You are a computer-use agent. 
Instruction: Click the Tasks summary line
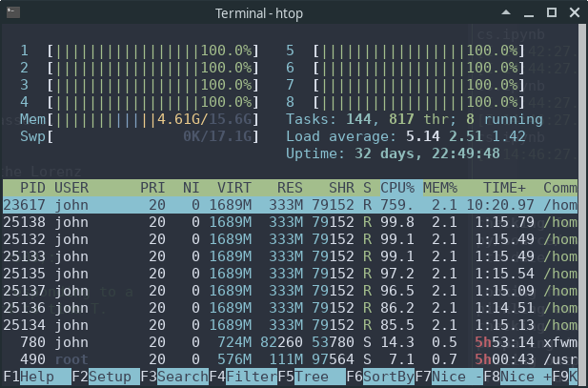tap(415, 119)
